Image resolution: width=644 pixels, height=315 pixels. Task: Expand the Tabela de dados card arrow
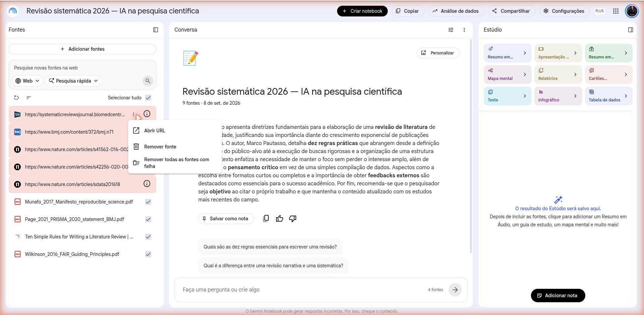point(626,96)
